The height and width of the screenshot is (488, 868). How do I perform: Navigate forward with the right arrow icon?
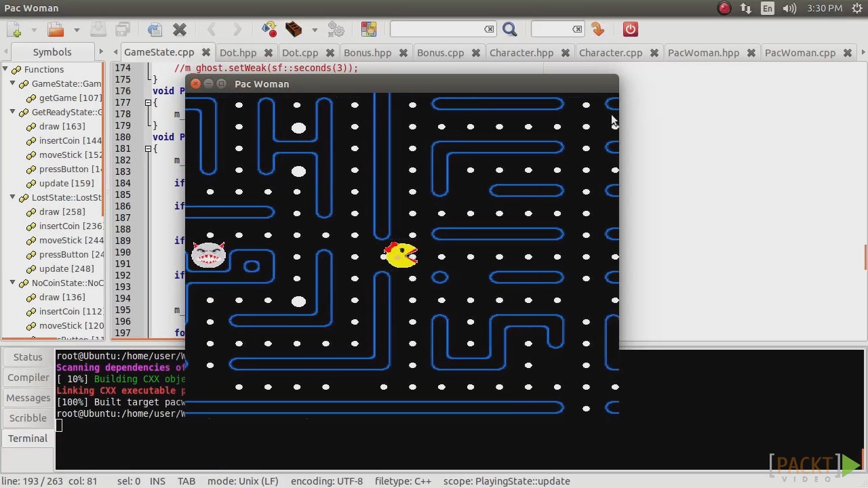point(237,29)
